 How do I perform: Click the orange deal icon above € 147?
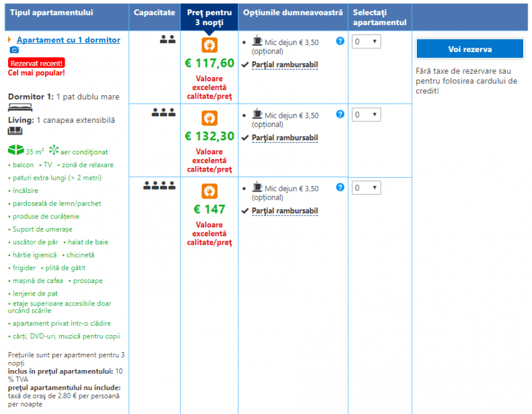[x=209, y=191]
